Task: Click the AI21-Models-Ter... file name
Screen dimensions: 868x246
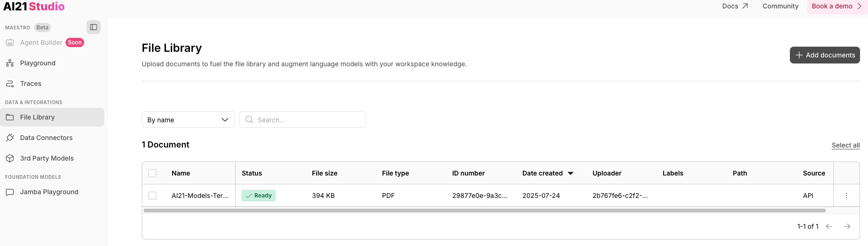Action: pyautogui.click(x=200, y=196)
